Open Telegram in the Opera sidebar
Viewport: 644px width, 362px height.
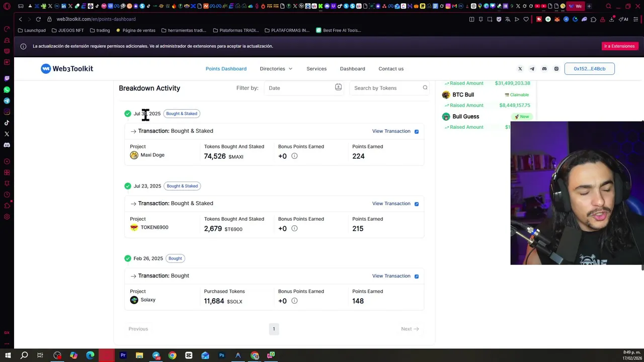point(7,101)
